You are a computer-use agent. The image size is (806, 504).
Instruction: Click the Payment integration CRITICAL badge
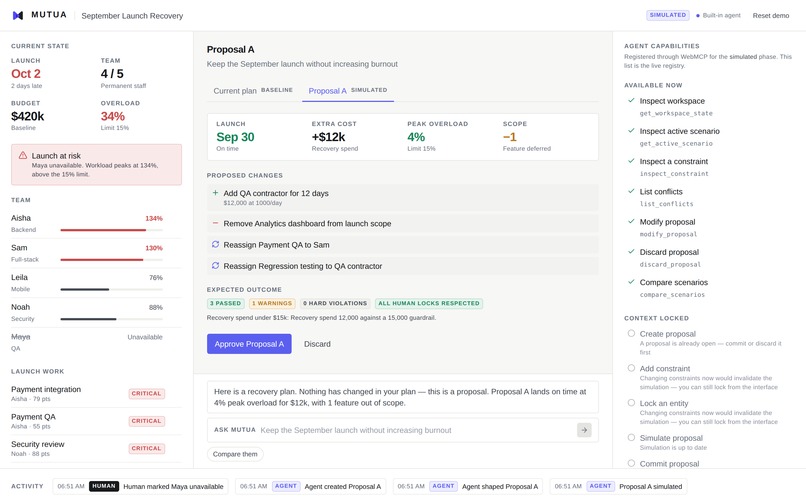pyautogui.click(x=146, y=393)
